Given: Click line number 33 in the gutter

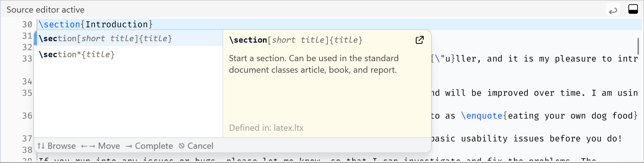Looking at the screenshot, I should coord(27,59).
